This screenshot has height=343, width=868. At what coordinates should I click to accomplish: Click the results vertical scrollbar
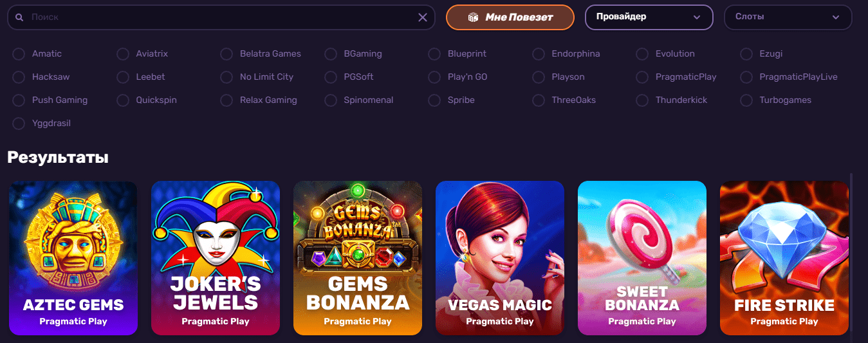tap(851, 257)
